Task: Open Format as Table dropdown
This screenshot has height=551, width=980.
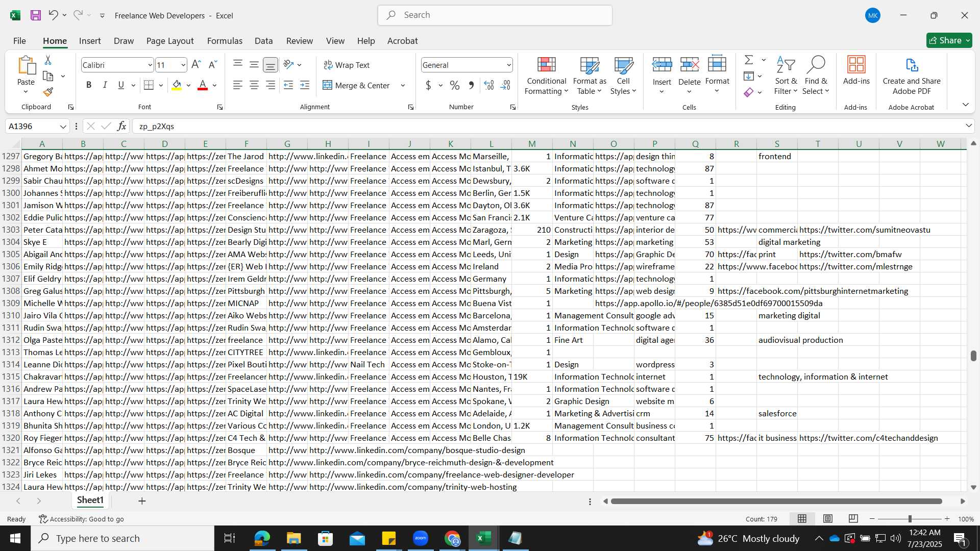Action: click(590, 76)
